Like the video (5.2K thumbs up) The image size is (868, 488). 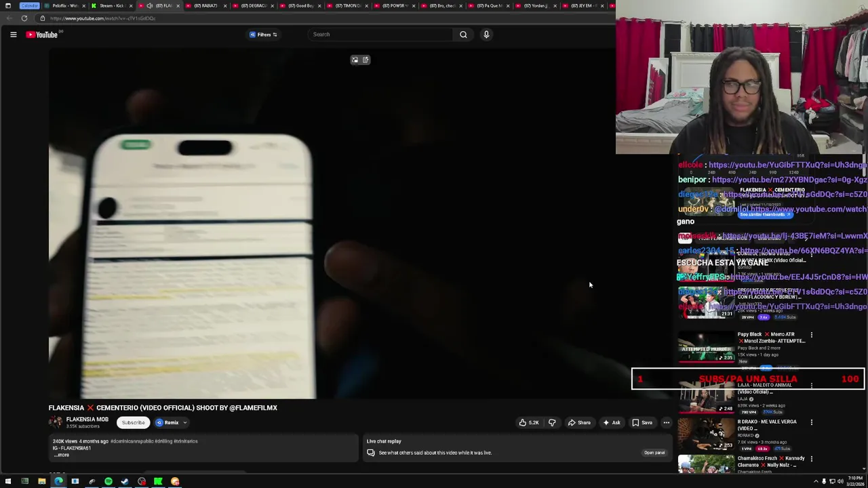(x=528, y=422)
